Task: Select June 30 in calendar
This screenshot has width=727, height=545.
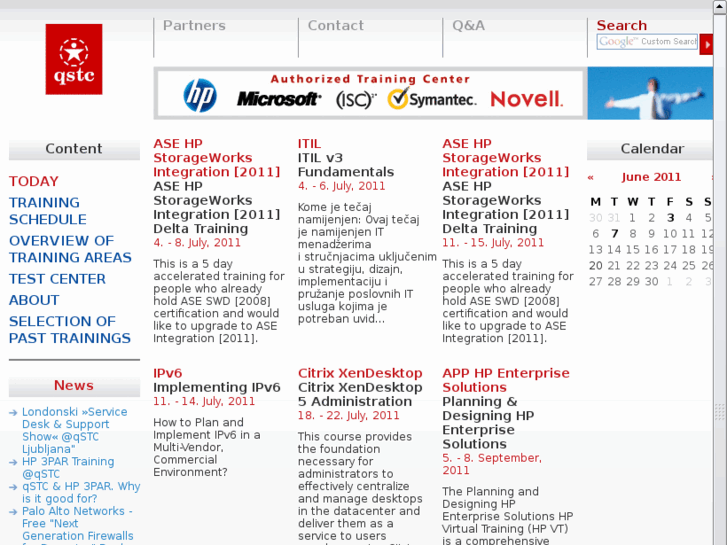Action: coord(651,282)
